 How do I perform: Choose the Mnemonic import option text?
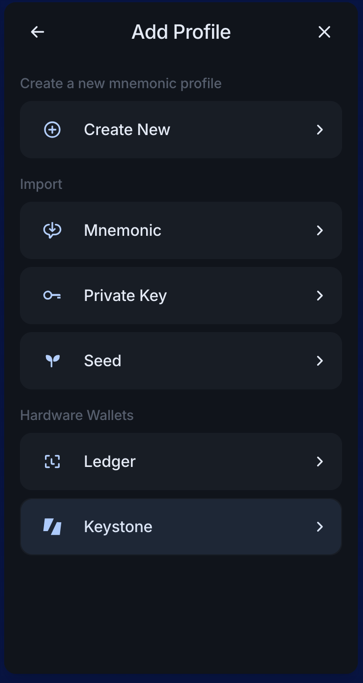[x=122, y=230]
